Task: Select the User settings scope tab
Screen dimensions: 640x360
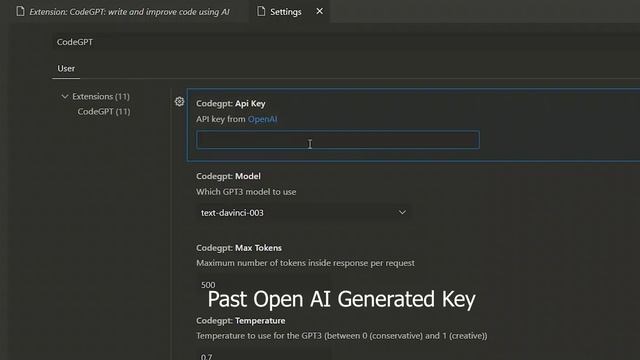Action: (66, 69)
